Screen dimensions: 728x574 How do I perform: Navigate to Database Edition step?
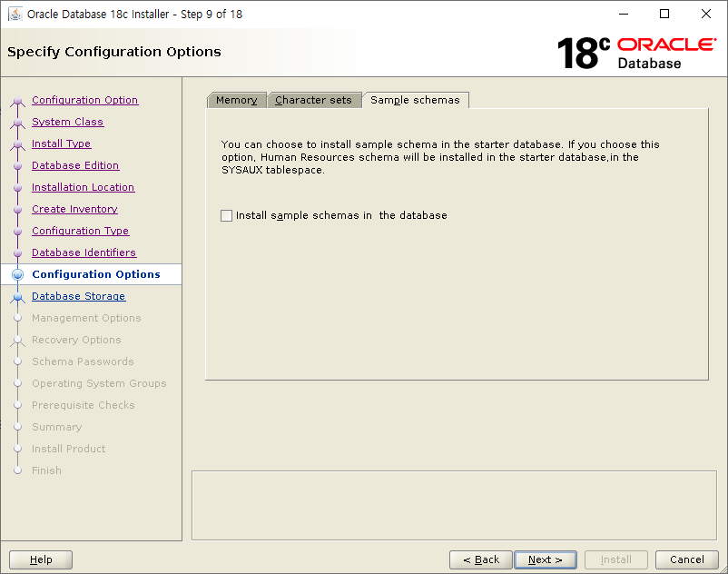(x=75, y=165)
